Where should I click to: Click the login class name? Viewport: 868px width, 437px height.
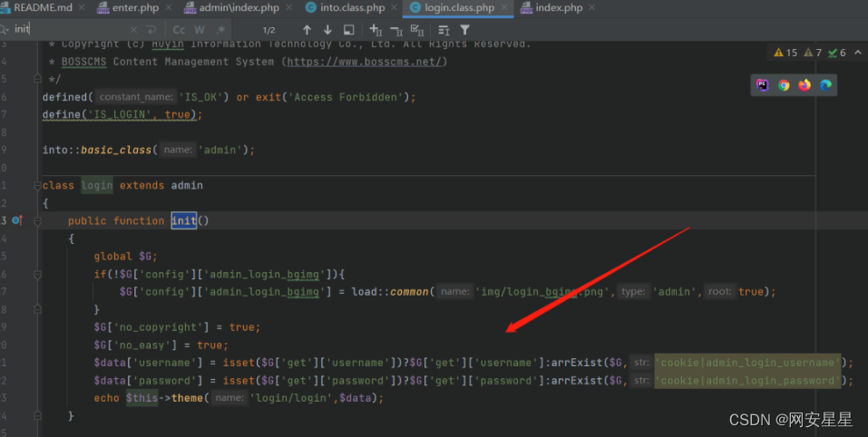click(x=97, y=185)
